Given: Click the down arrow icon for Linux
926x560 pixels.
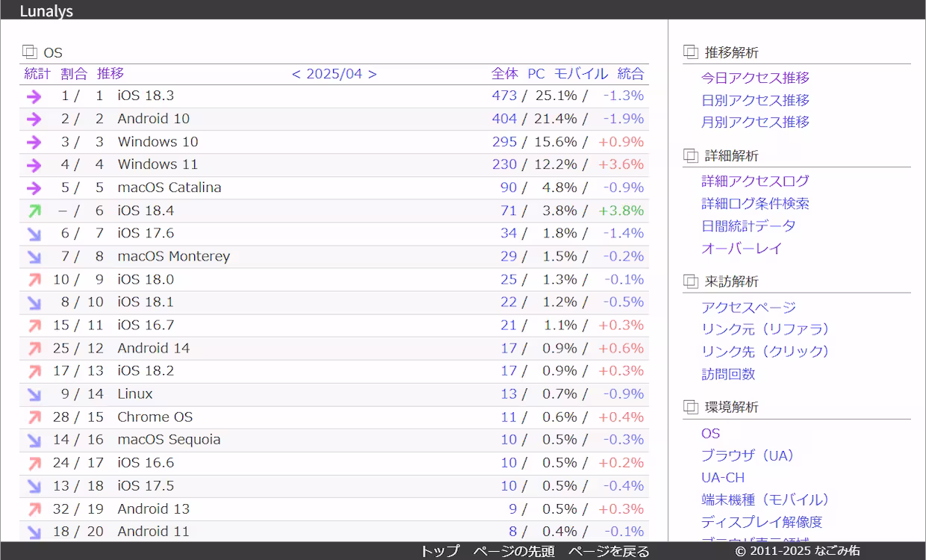Looking at the screenshot, I should (34, 394).
